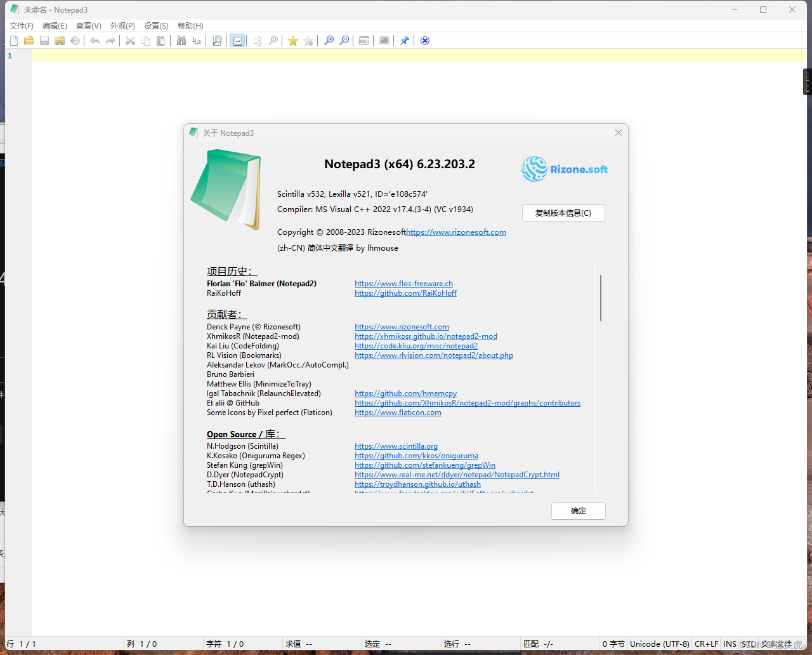Viewport: 812px width, 655px height.
Task: Click the grayed page-tree toolbar icon
Action: pos(258,41)
